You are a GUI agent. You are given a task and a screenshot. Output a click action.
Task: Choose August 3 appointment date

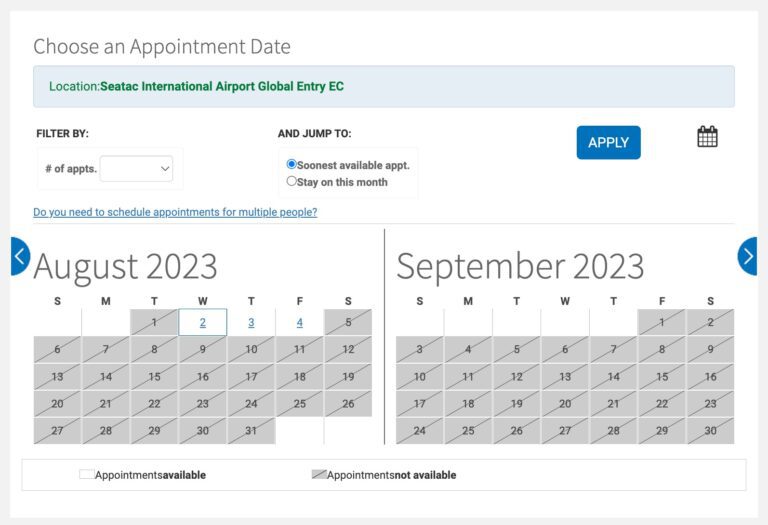[251, 322]
